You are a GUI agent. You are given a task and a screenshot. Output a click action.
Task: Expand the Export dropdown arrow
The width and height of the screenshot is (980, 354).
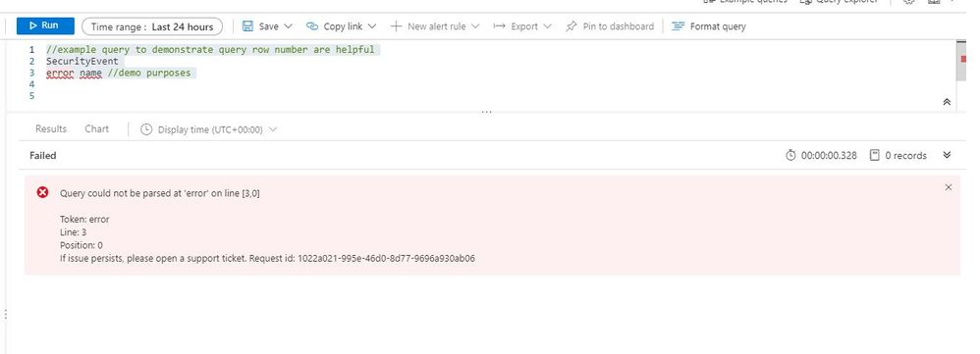(548, 26)
